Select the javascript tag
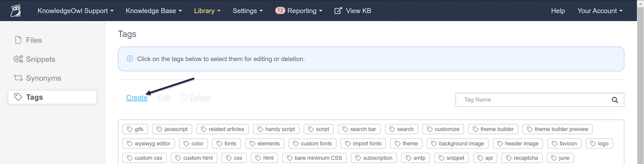Screen dimensions: 644x164 tap(172, 129)
